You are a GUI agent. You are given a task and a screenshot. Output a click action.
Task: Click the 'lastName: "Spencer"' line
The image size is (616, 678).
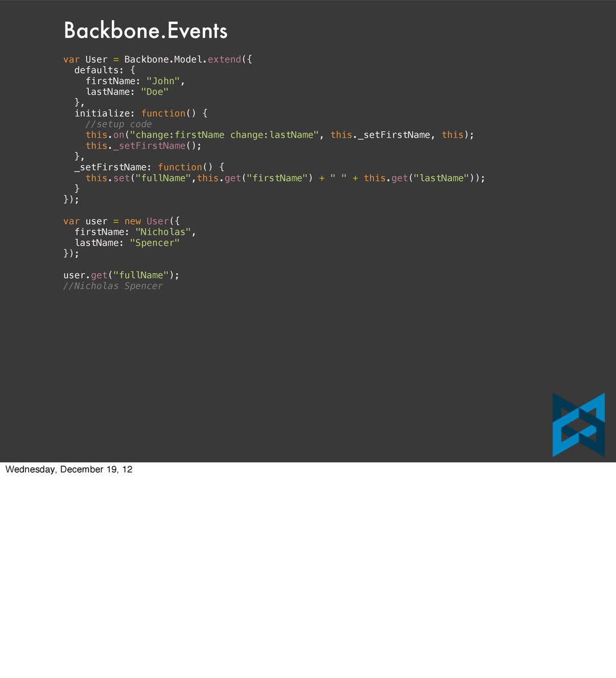coord(127,242)
